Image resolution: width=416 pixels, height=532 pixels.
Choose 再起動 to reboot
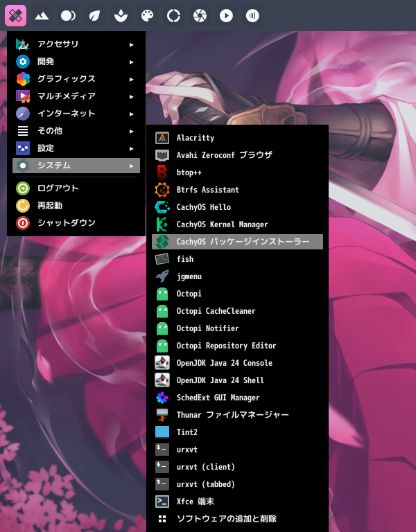coord(76,205)
